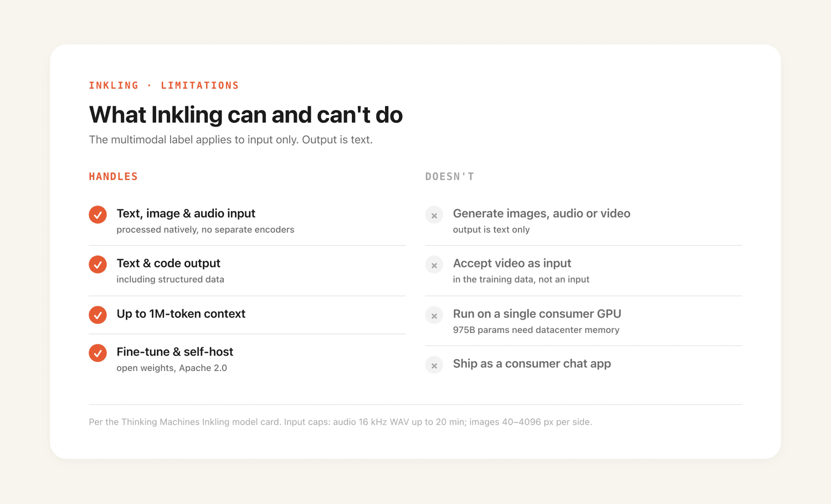Screen dimensions: 831x504
Task: Click the X icon beside Generate images, audio or video
Action: tap(434, 215)
